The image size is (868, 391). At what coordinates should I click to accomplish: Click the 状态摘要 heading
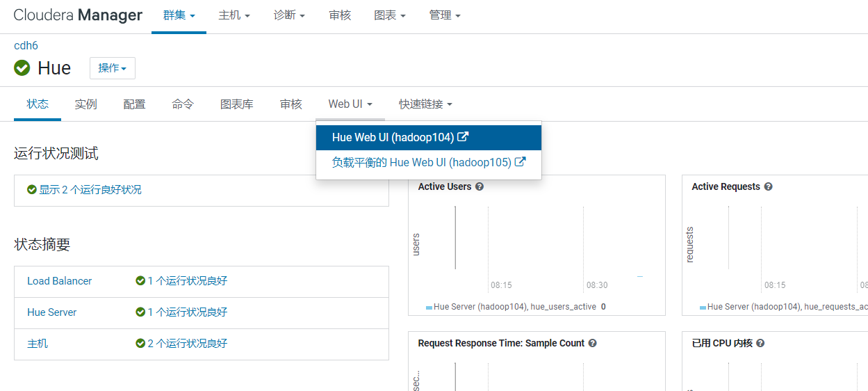(x=42, y=245)
